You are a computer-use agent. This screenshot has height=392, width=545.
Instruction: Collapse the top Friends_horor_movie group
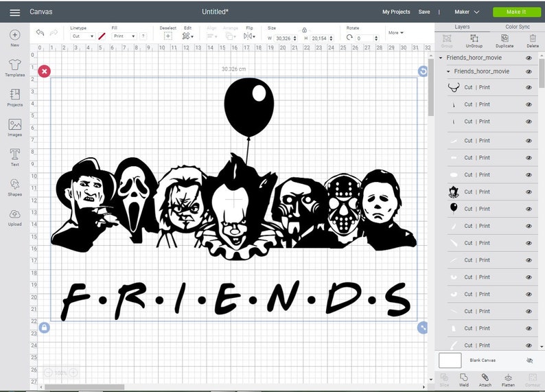[x=441, y=58]
